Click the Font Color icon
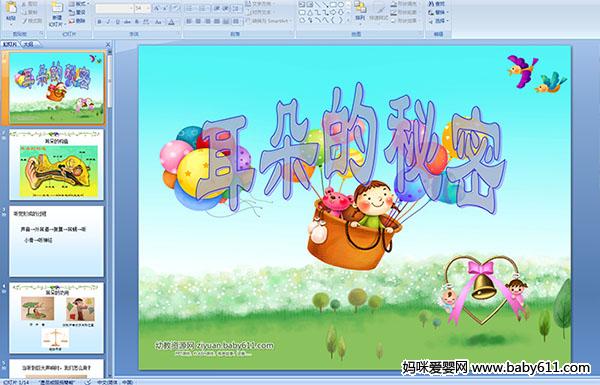This screenshot has width=600, height=385. coord(171,22)
